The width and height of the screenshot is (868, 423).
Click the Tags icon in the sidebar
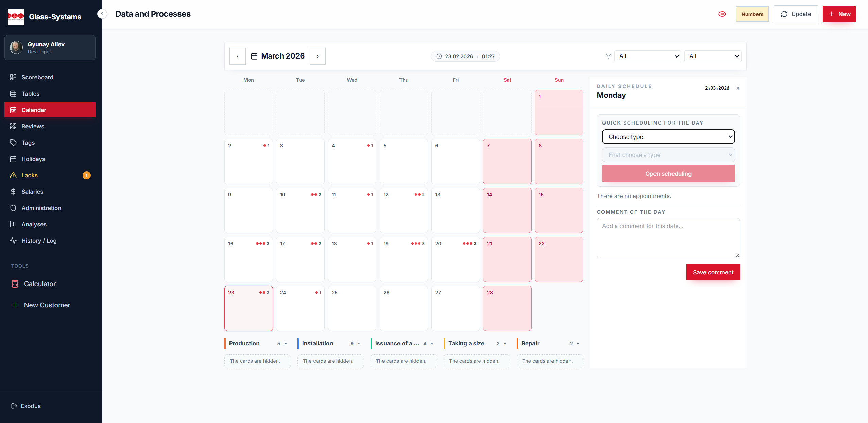pyautogui.click(x=13, y=143)
